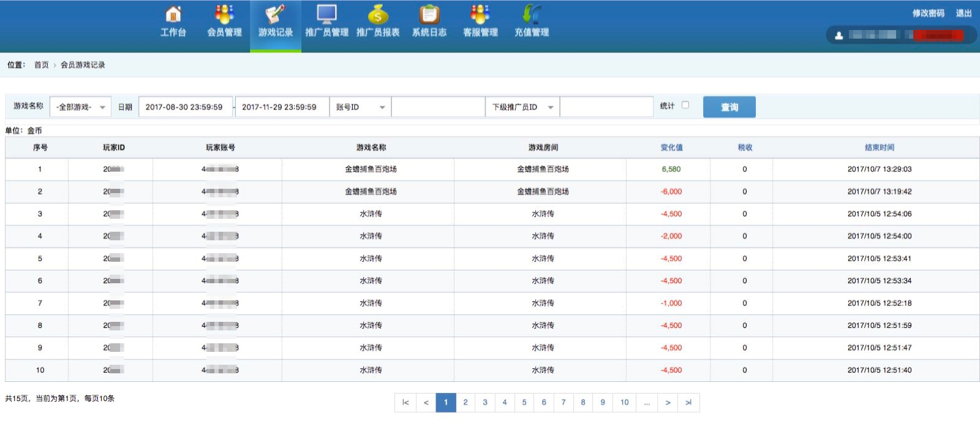Click 首页 in the breadcrumb
980x434 pixels.
click(41, 65)
